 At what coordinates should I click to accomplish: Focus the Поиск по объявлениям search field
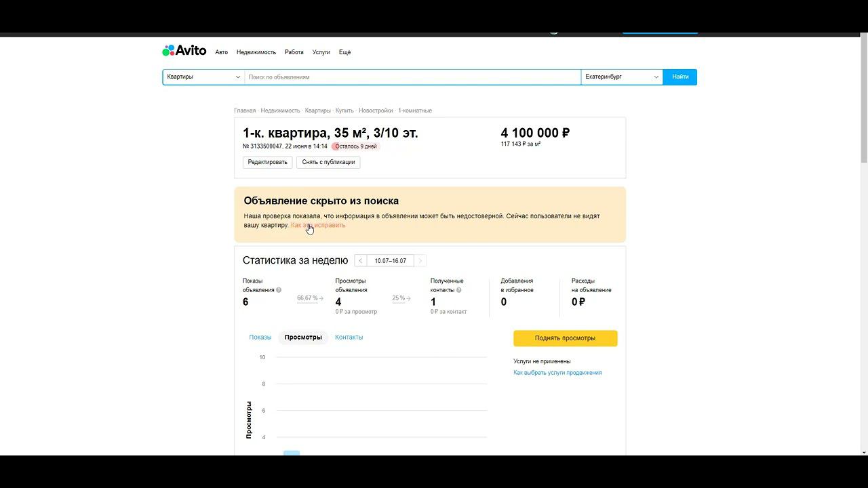click(412, 77)
